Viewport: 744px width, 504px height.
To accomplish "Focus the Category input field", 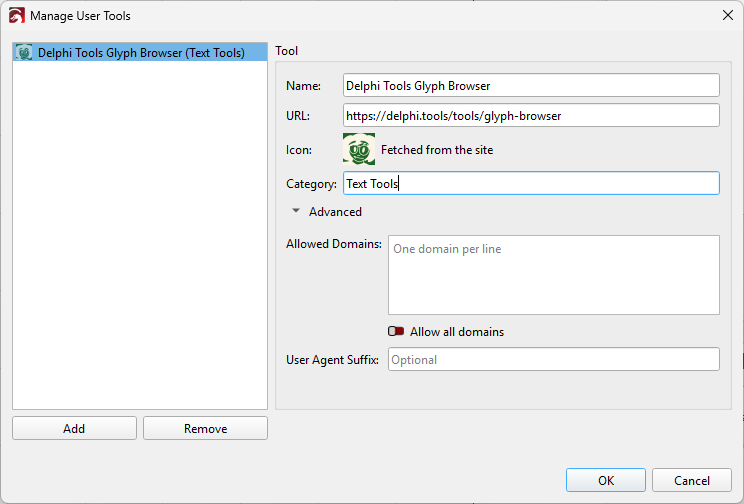I will 531,183.
